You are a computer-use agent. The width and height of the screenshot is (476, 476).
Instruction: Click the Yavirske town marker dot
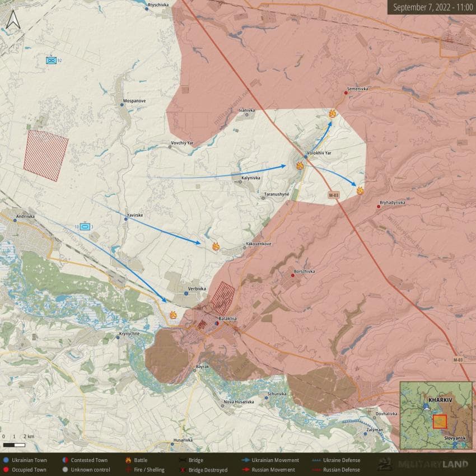coord(125,219)
